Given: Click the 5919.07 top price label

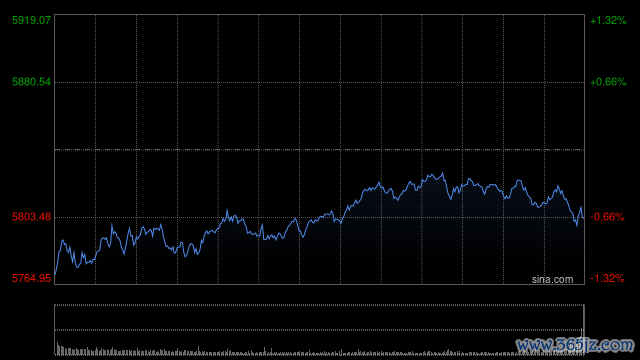Looking at the screenshot, I should [31, 20].
